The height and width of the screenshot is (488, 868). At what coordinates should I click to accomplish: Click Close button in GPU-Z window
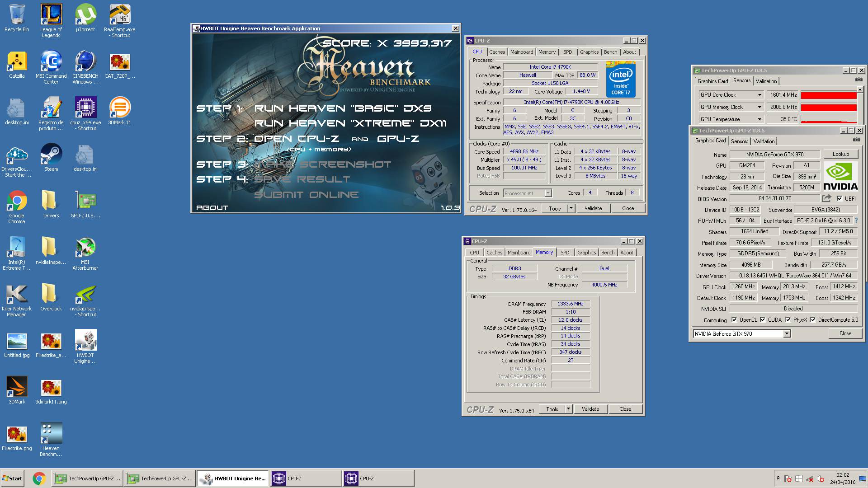point(845,333)
